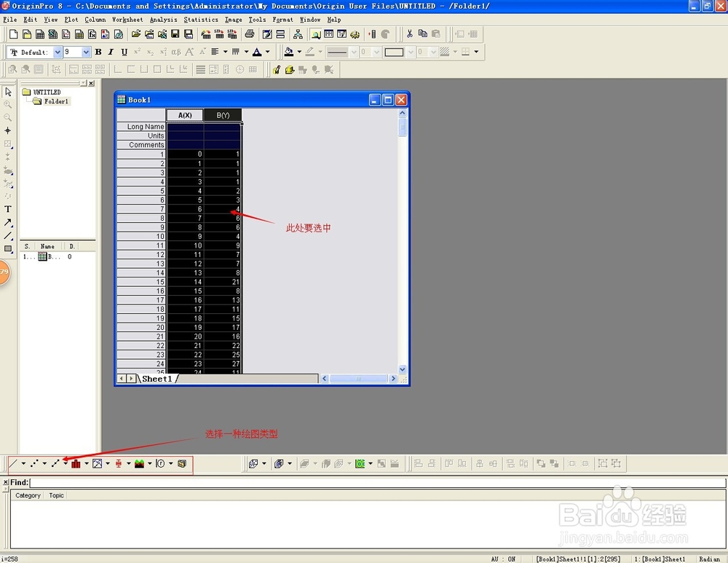This screenshot has width=728, height=563.
Task: Click the New Project icon
Action: pyautogui.click(x=13, y=34)
